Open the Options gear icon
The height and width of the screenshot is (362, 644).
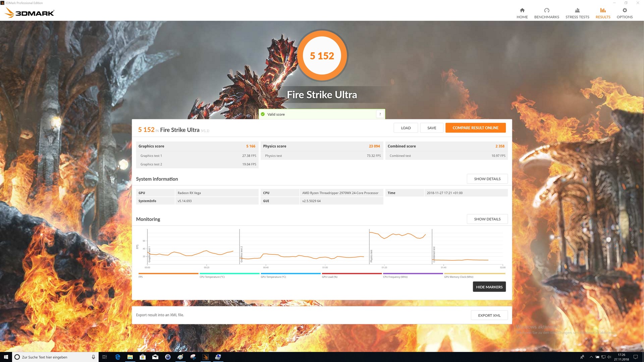pyautogui.click(x=624, y=10)
